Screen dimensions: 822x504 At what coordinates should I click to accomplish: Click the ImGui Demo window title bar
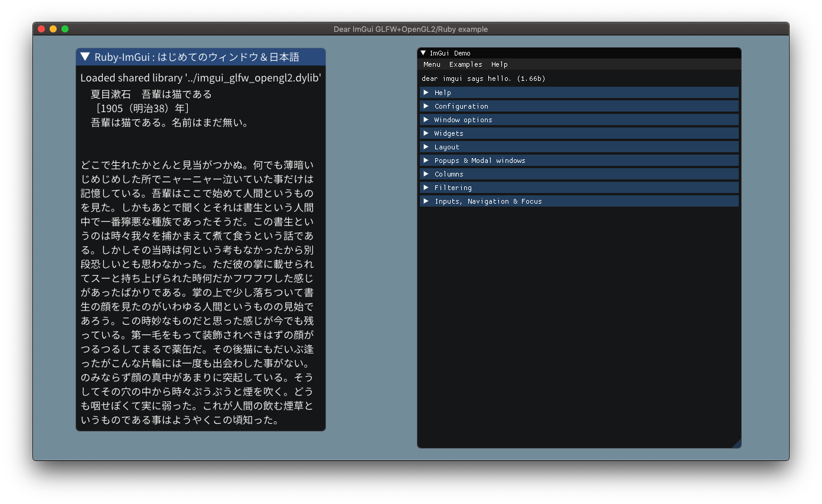tap(579, 53)
